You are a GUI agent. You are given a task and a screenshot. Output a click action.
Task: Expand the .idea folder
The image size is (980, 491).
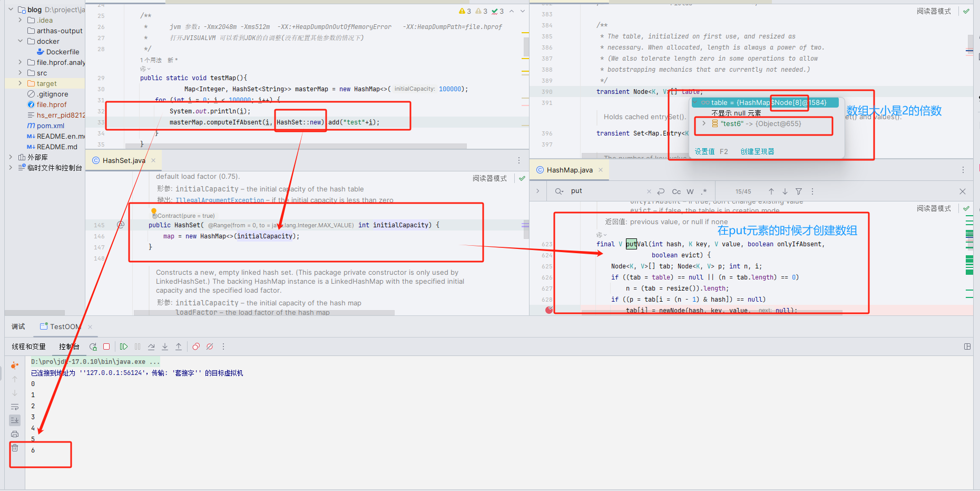coord(20,20)
